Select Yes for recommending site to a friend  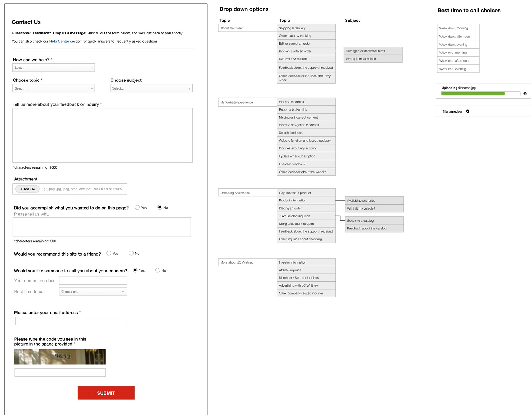[109, 253]
